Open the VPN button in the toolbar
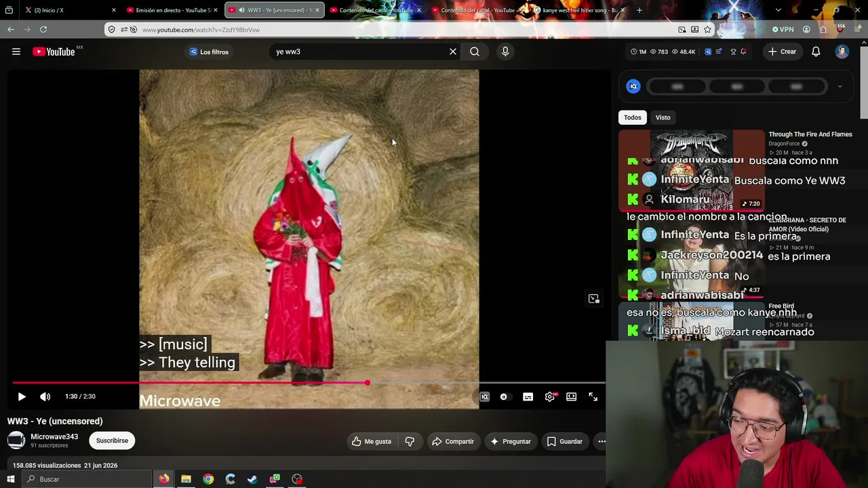This screenshot has height=488, width=868. pos(783,30)
